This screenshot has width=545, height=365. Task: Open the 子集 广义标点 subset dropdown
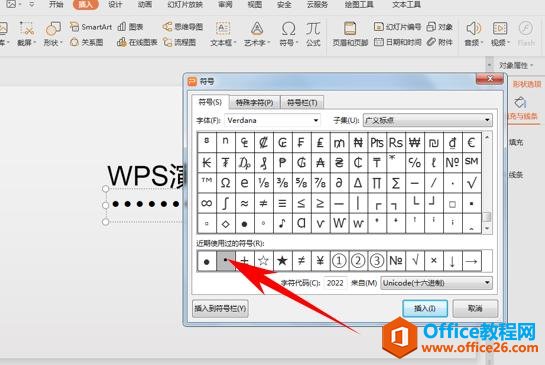coord(428,120)
